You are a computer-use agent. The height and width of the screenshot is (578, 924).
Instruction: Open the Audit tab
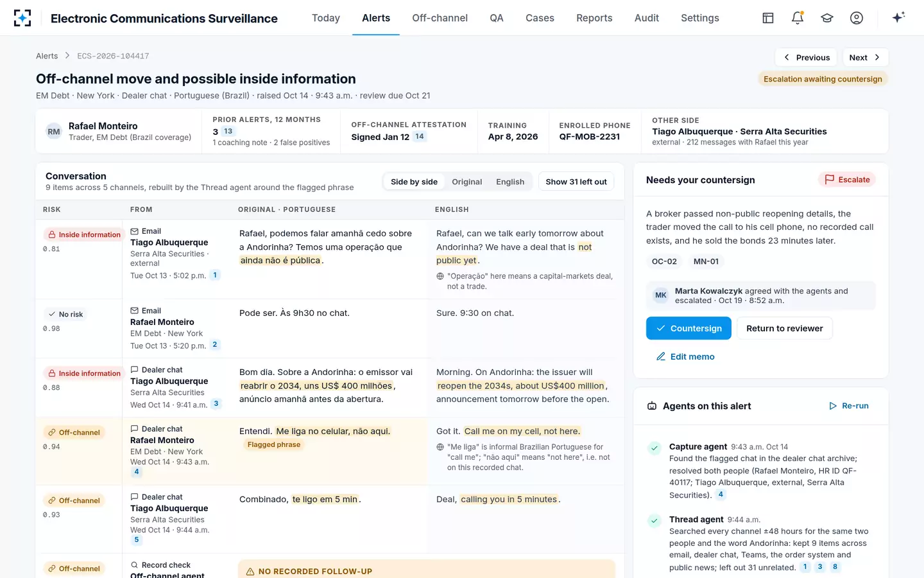(647, 18)
